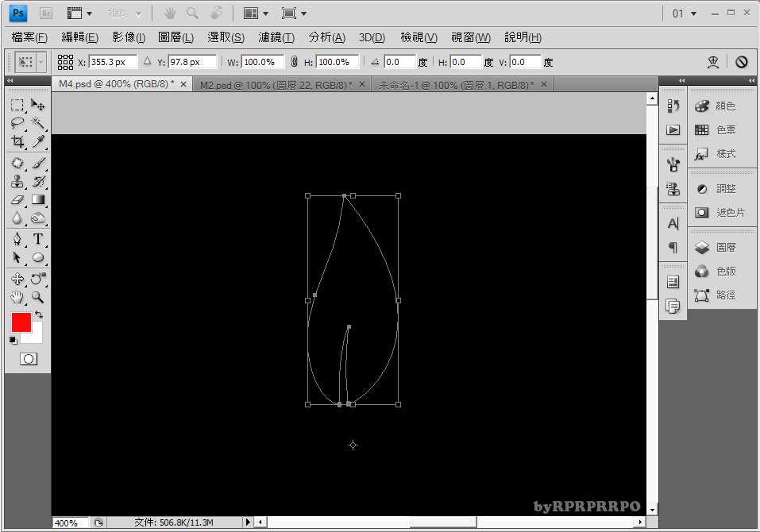Select the Type tool
The image size is (760, 532).
(x=38, y=239)
